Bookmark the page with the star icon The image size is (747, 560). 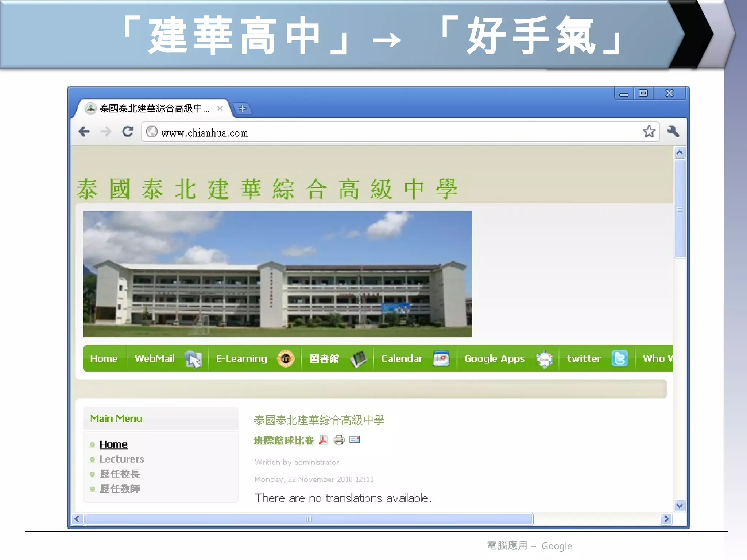tap(649, 131)
